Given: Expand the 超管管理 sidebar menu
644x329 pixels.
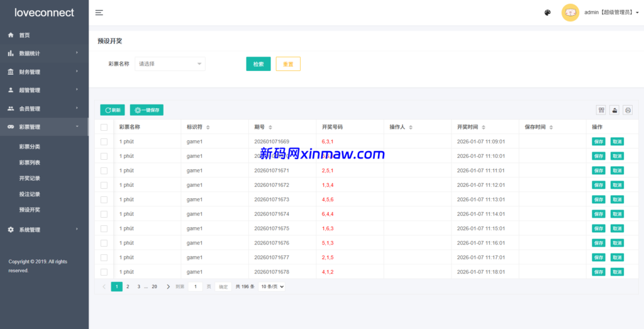Looking at the screenshot, I should pyautogui.click(x=44, y=90).
